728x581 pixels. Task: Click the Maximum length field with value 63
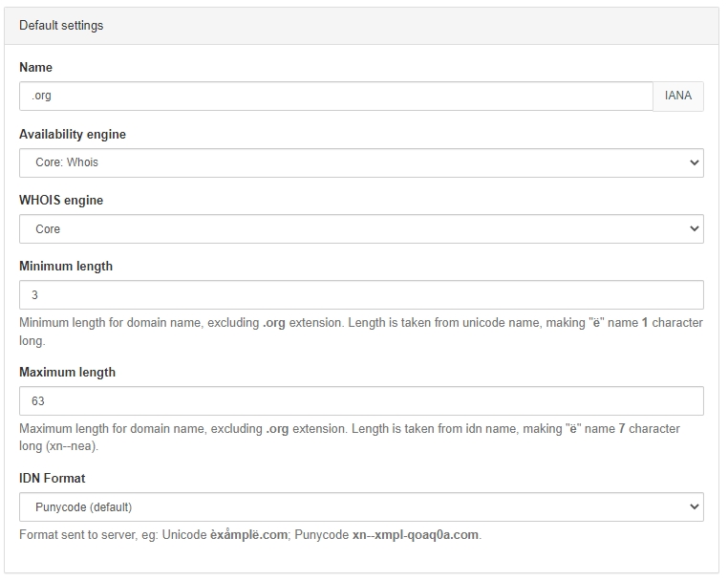[361, 400]
